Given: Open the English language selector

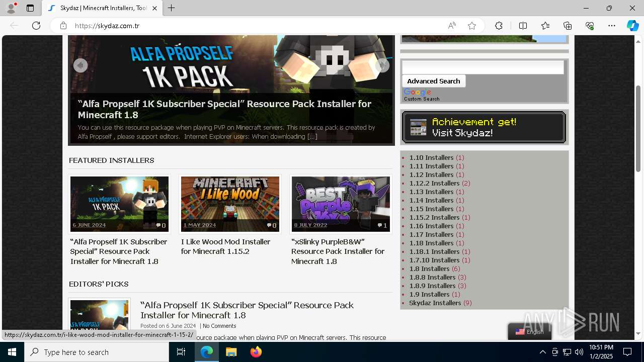Looking at the screenshot, I should (x=529, y=332).
